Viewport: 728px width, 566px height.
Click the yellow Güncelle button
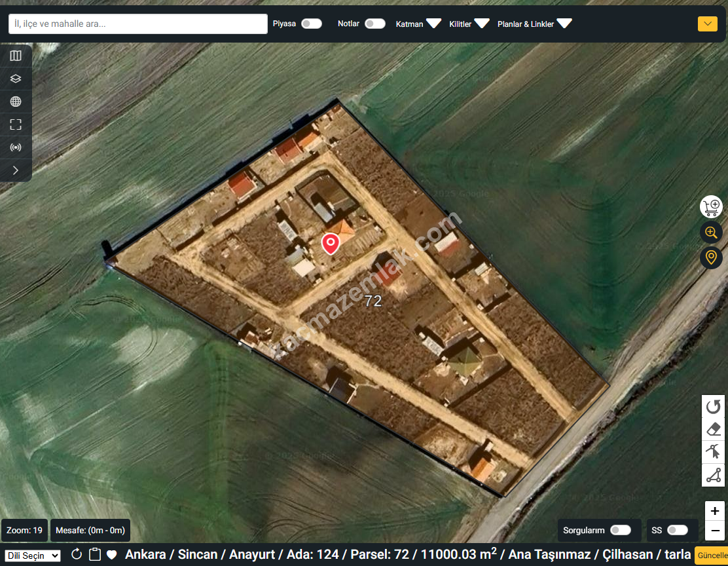(x=712, y=555)
